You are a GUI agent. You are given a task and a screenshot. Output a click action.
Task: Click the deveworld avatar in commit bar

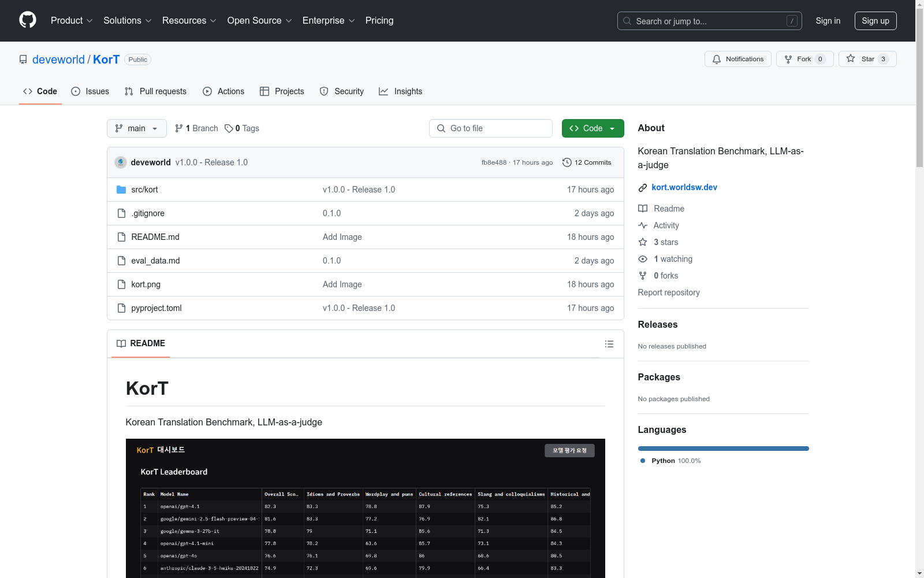click(121, 162)
